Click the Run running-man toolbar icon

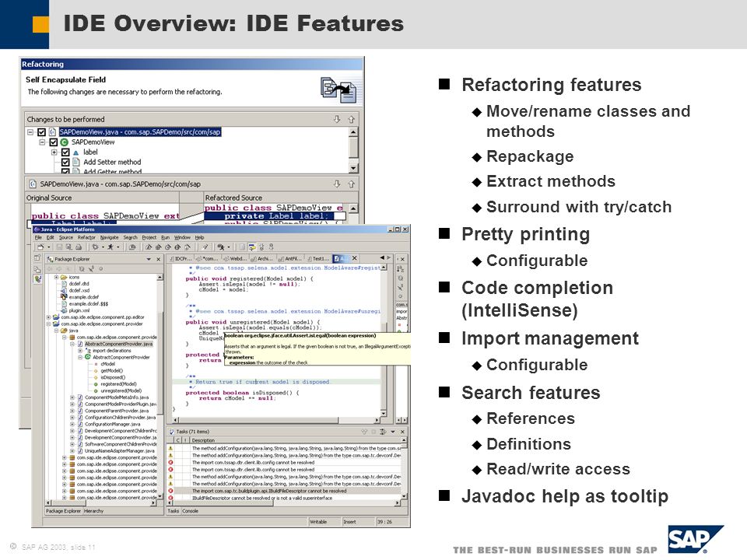click(110, 247)
